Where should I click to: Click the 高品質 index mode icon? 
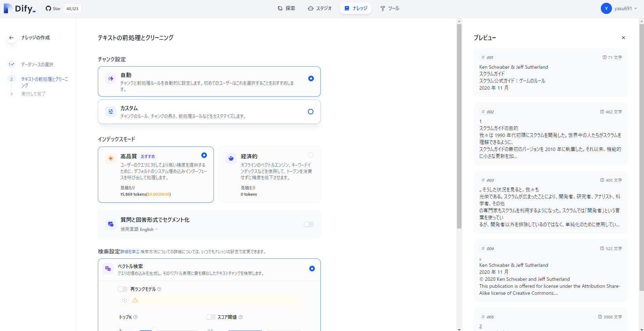pyautogui.click(x=111, y=158)
